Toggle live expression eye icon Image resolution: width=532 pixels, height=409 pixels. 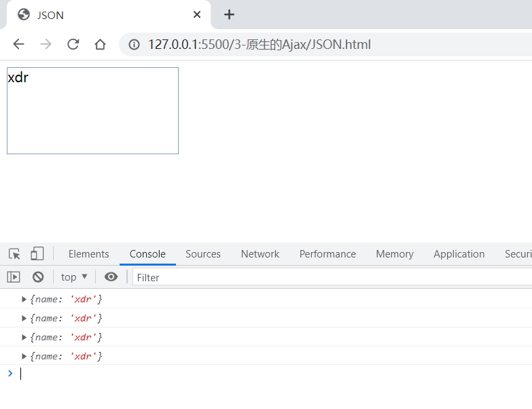pyautogui.click(x=111, y=277)
